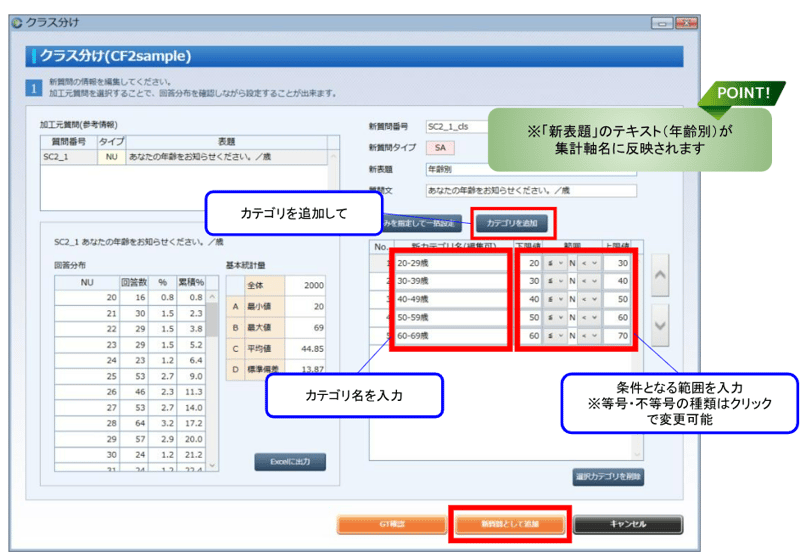This screenshot has height=556, width=800.
Task: Click the カテゴリを追加 button
Action: pyautogui.click(x=512, y=223)
